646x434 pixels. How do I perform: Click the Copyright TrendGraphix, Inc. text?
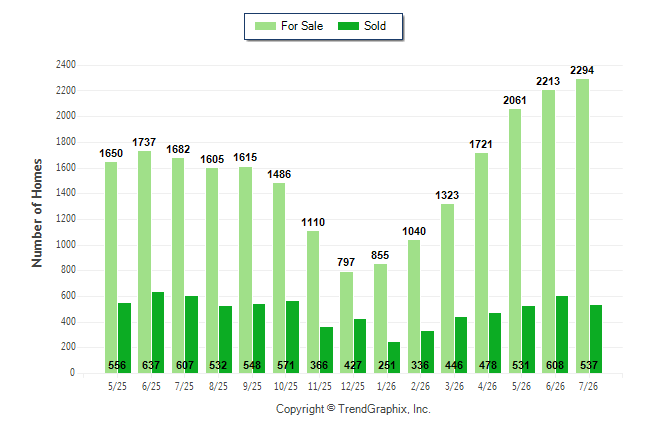353,409
